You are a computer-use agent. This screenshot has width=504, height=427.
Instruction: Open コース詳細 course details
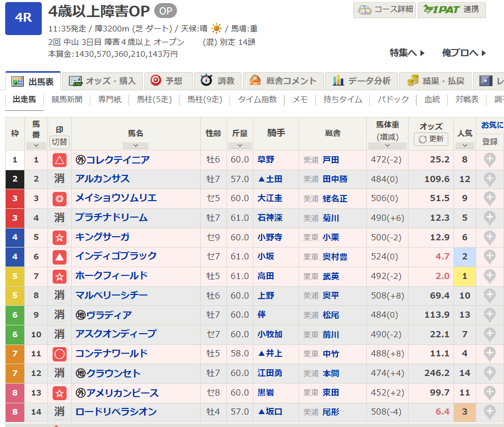click(385, 10)
